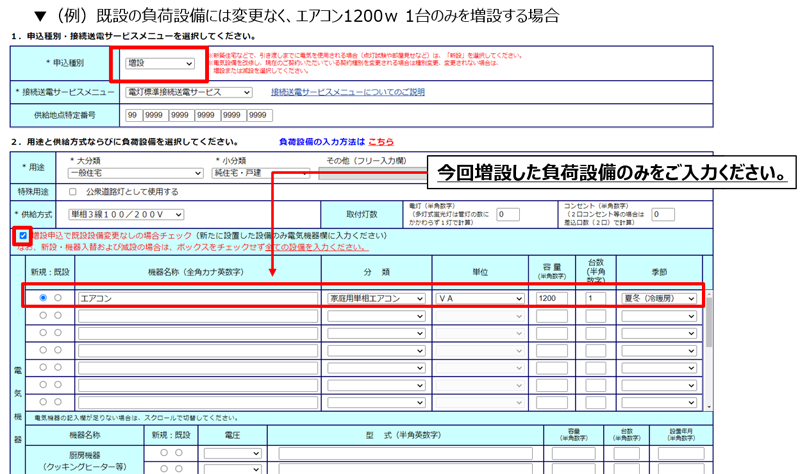This screenshot has height=474, width=800.
Task: Click the 容量 field containing 1200
Action: [x=552, y=298]
